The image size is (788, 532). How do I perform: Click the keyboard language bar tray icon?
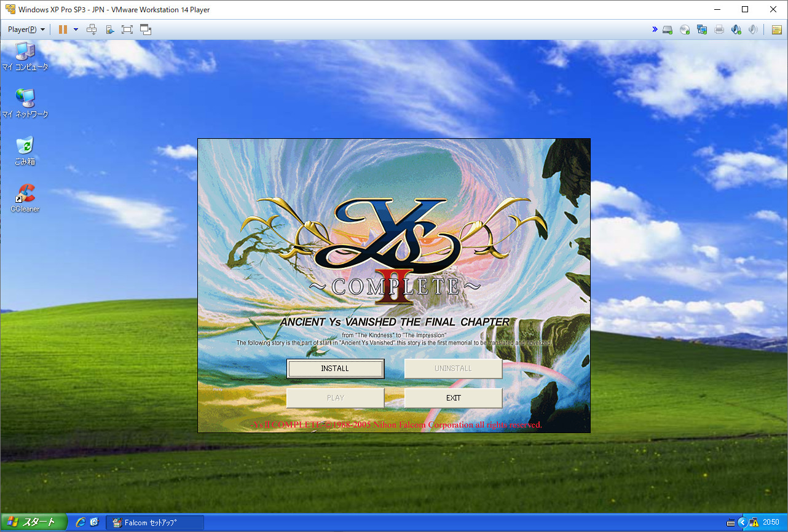[730, 523]
